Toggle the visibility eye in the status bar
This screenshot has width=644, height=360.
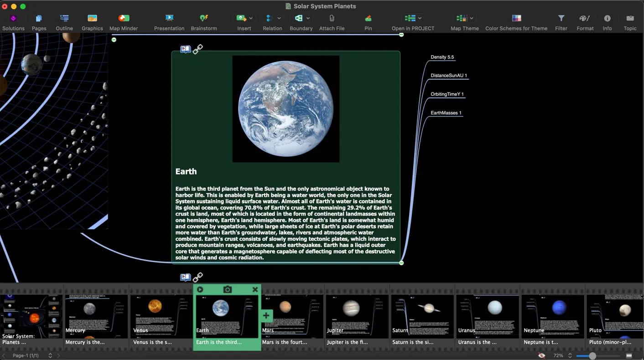pyautogui.click(x=541, y=355)
